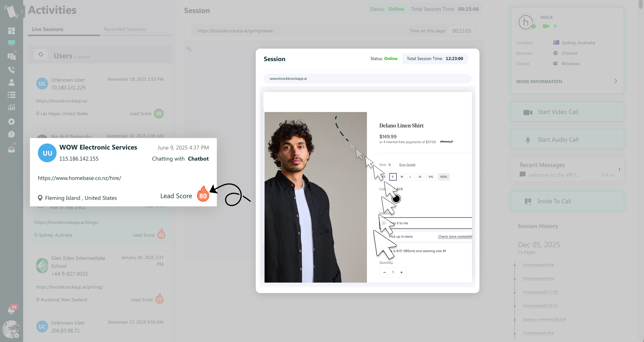Select size M option
The width and height of the screenshot is (644, 342).
tap(402, 177)
